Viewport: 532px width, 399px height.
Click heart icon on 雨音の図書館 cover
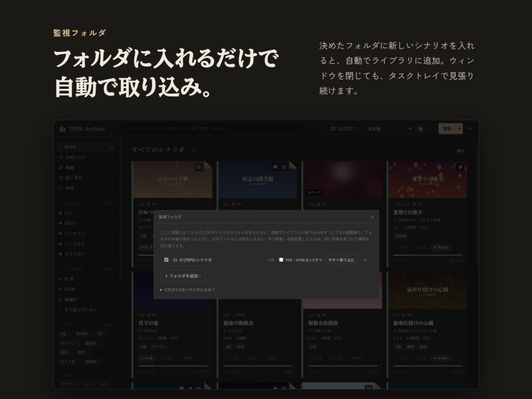click(x=275, y=167)
